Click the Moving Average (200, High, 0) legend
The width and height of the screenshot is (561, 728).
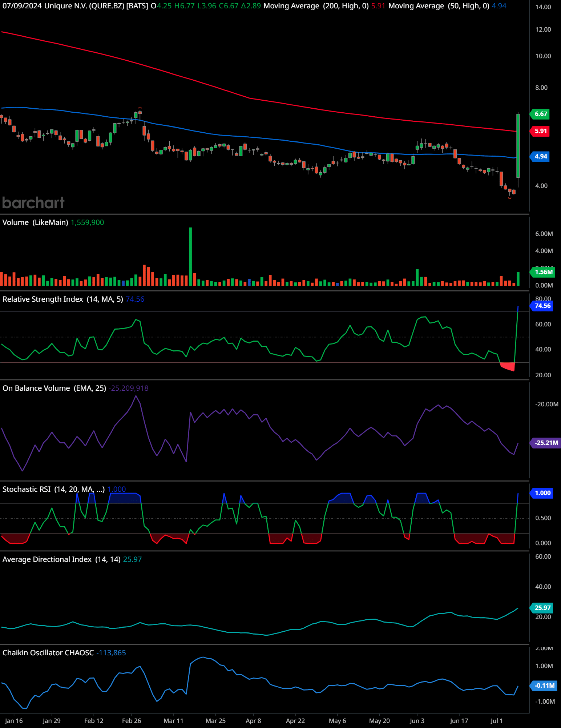pyautogui.click(x=316, y=6)
